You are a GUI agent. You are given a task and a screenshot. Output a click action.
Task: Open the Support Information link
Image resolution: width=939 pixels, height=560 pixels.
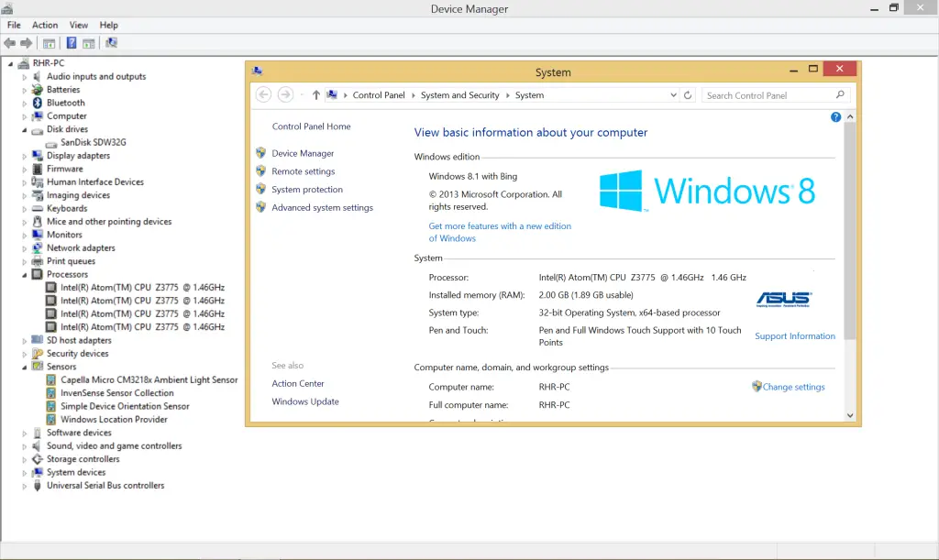pos(795,336)
